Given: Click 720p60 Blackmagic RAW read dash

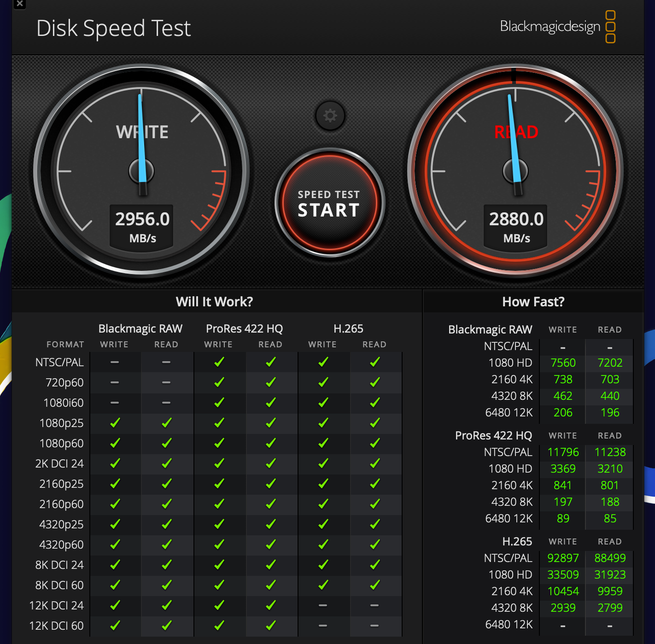Looking at the screenshot, I should point(166,382).
